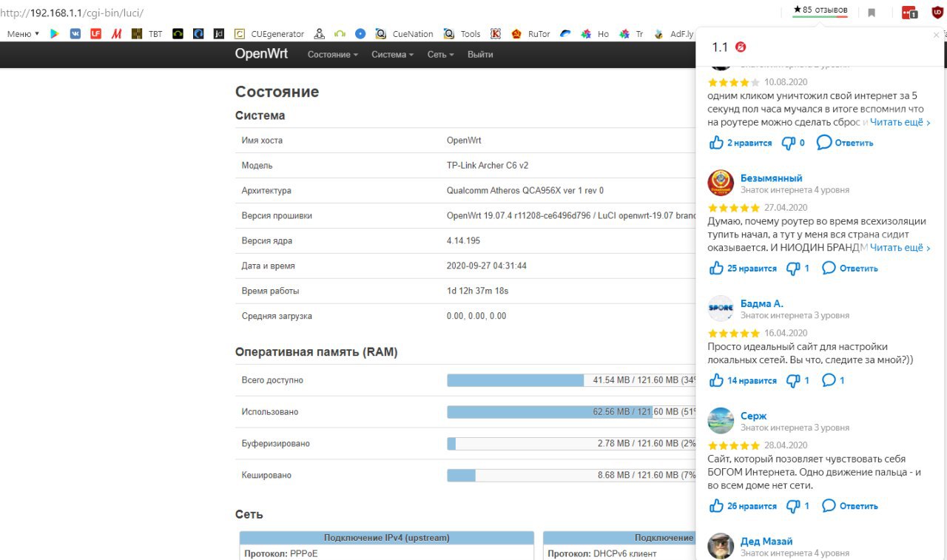The image size is (947, 560).
Task: Open the CueNation bookmark
Action: pos(404,34)
